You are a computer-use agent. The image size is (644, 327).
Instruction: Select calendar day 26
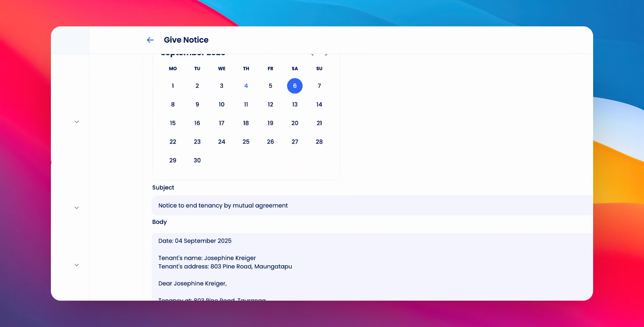(270, 142)
